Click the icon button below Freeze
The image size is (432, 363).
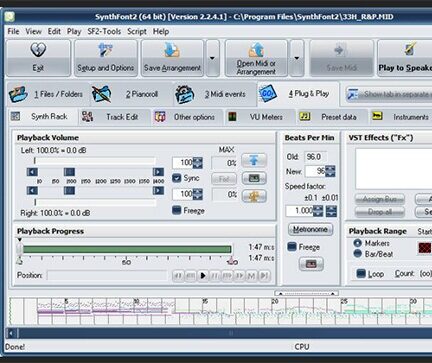pyautogui.click(x=311, y=264)
